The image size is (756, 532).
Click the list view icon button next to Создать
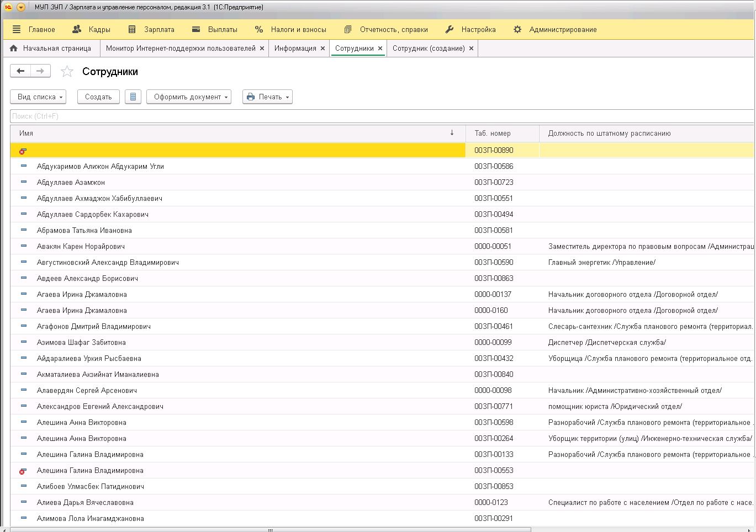click(133, 97)
